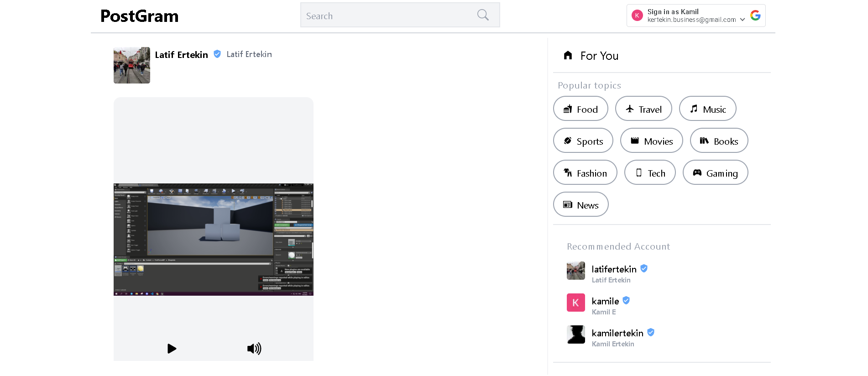
Task: Click the pink K avatar for kamile
Action: [576, 303]
